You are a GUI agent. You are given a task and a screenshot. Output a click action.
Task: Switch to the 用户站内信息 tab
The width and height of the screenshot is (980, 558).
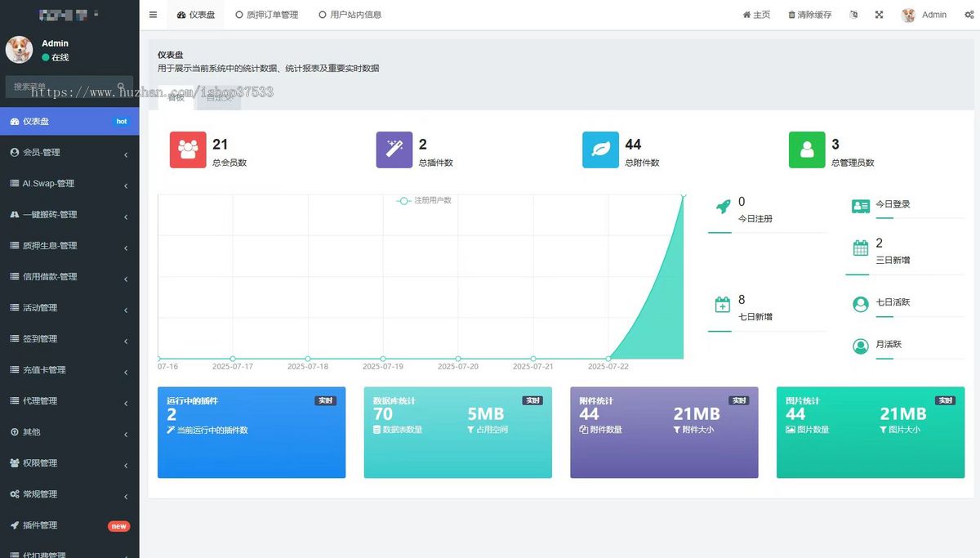(x=350, y=15)
